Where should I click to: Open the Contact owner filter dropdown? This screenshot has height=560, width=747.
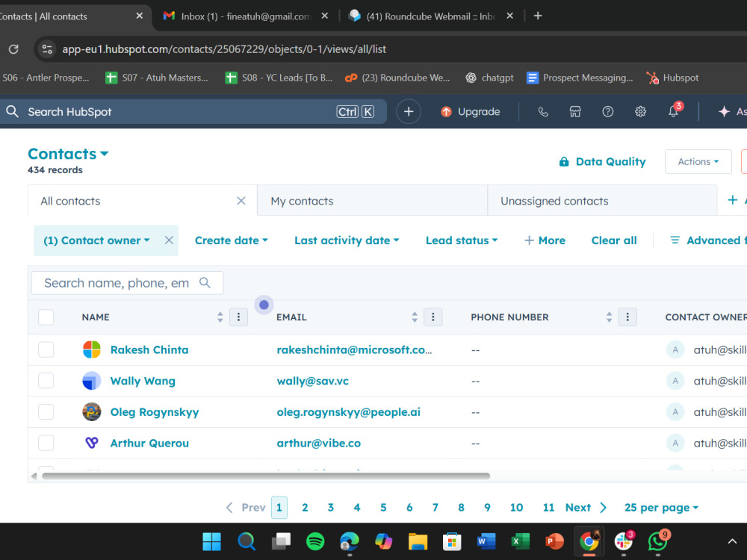(96, 240)
